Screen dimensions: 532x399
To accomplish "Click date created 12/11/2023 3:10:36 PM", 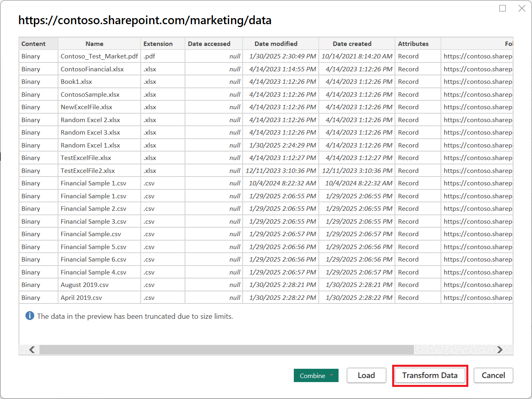I will [x=357, y=170].
